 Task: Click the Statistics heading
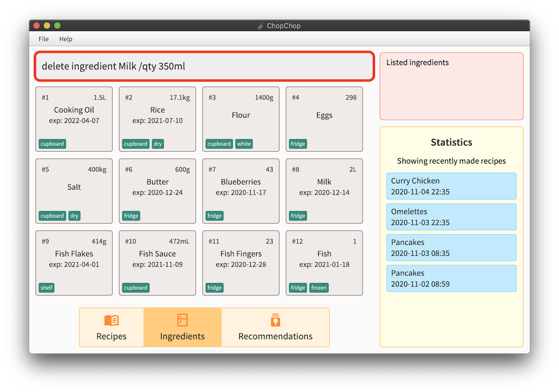(x=452, y=142)
